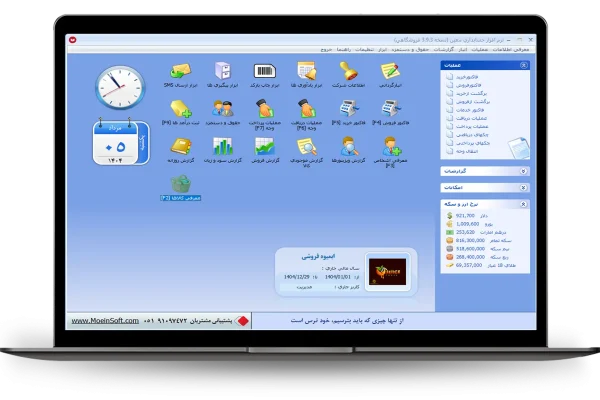Click the red diamond support icon
The image size is (600, 400).
point(243,321)
